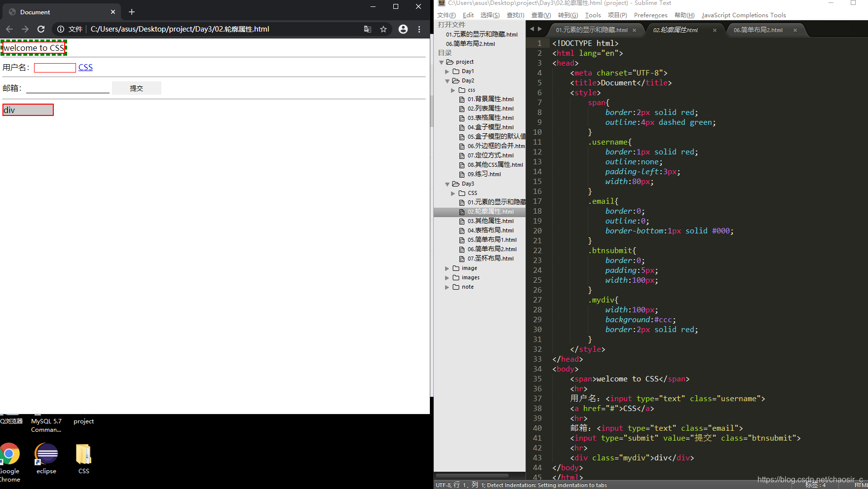This screenshot has width=868, height=489.
Task: Open 04.盒子模型.html in sidebar
Action: (491, 127)
